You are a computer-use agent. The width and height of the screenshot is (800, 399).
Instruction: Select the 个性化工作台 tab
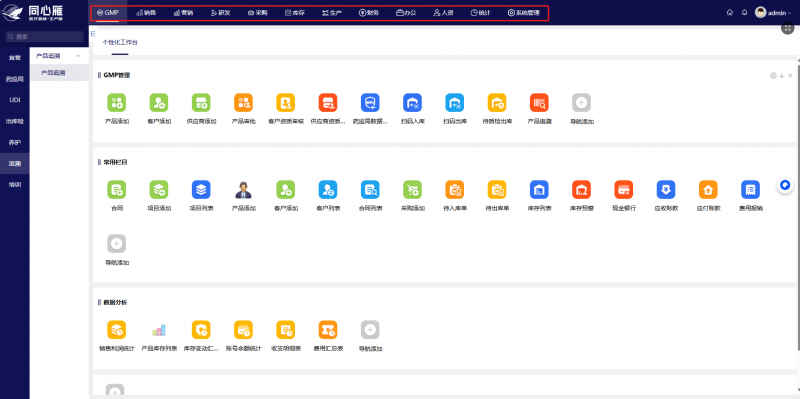tap(120, 42)
